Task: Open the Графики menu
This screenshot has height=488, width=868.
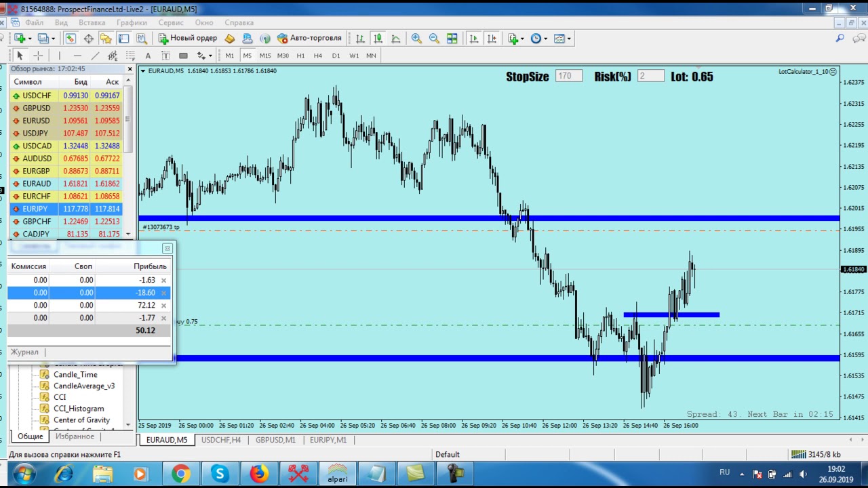Action: [x=132, y=22]
